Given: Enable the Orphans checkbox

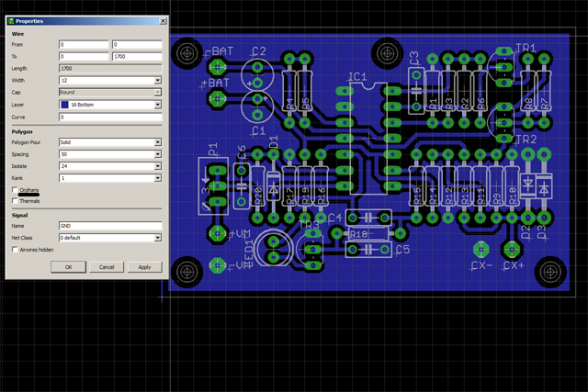Looking at the screenshot, I should (15, 190).
